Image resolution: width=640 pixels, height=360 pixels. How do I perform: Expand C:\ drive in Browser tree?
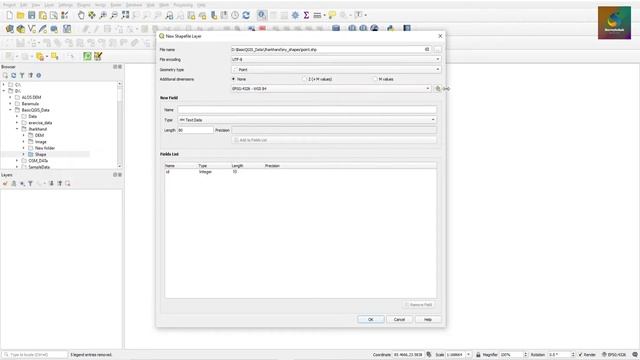4,85
